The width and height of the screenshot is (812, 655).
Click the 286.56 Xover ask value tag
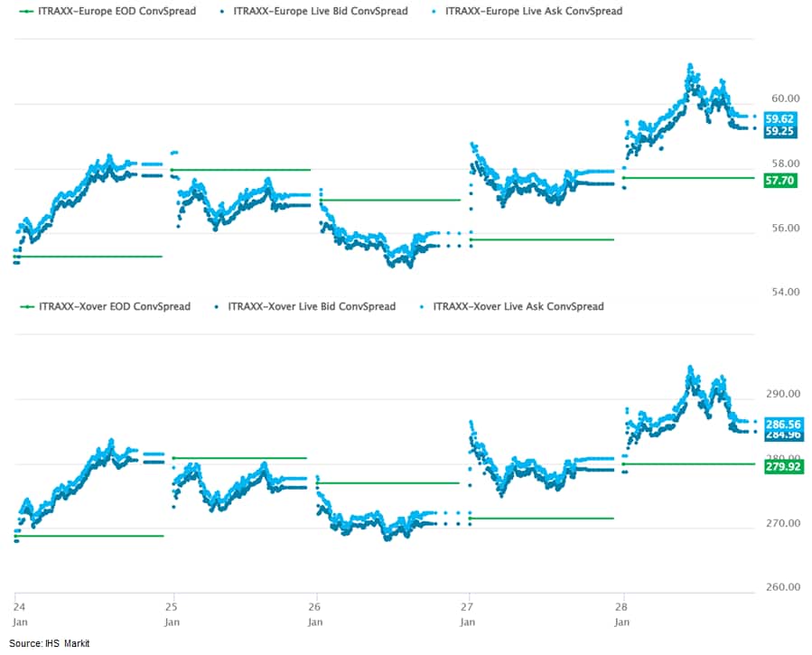coord(782,424)
